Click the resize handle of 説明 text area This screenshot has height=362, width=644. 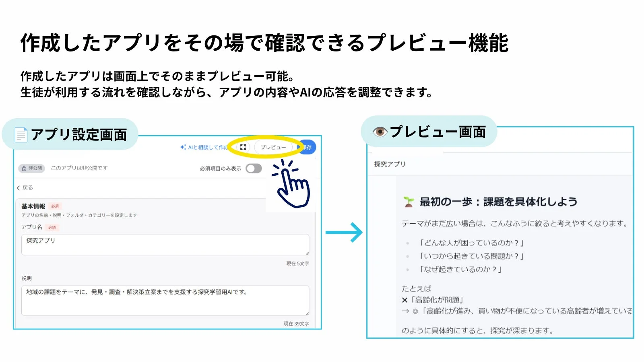tap(307, 313)
